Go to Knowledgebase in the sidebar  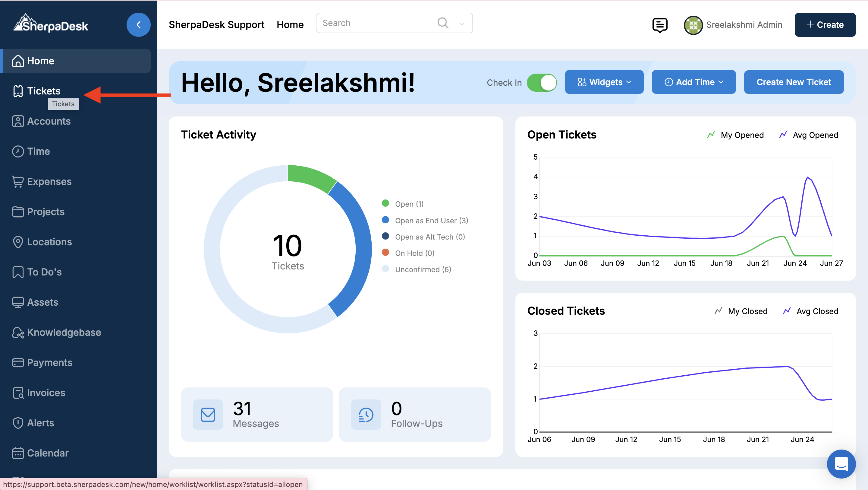(64, 332)
